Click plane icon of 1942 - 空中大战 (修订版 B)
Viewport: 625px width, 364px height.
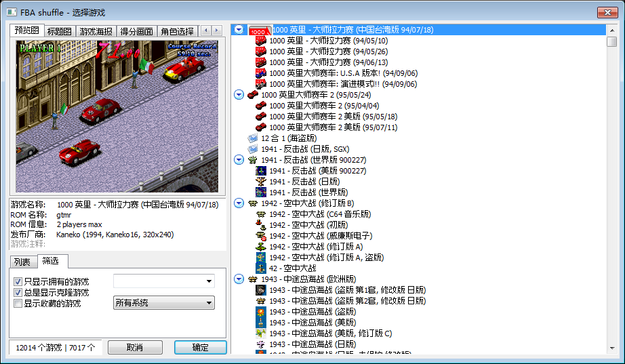(x=253, y=203)
